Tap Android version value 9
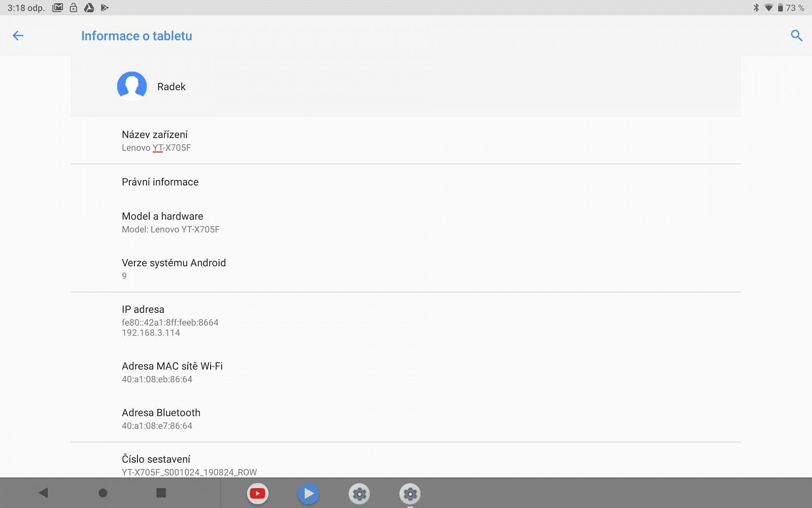 pos(124,276)
